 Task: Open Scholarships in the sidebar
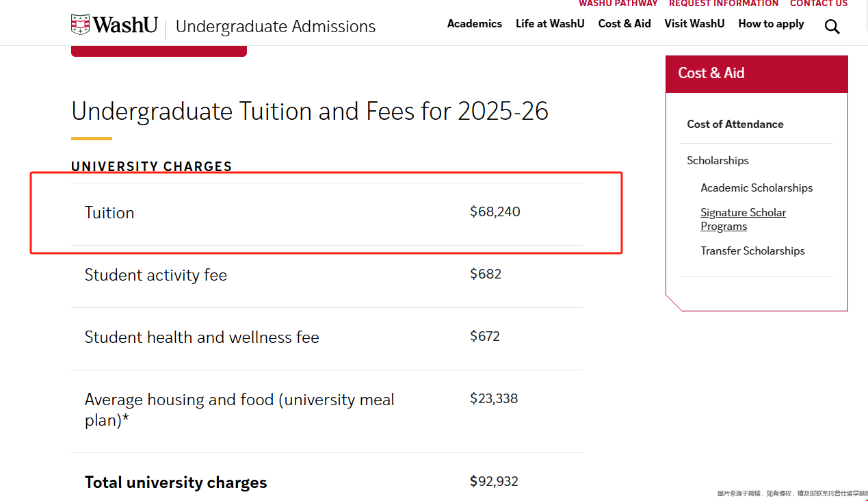click(718, 160)
